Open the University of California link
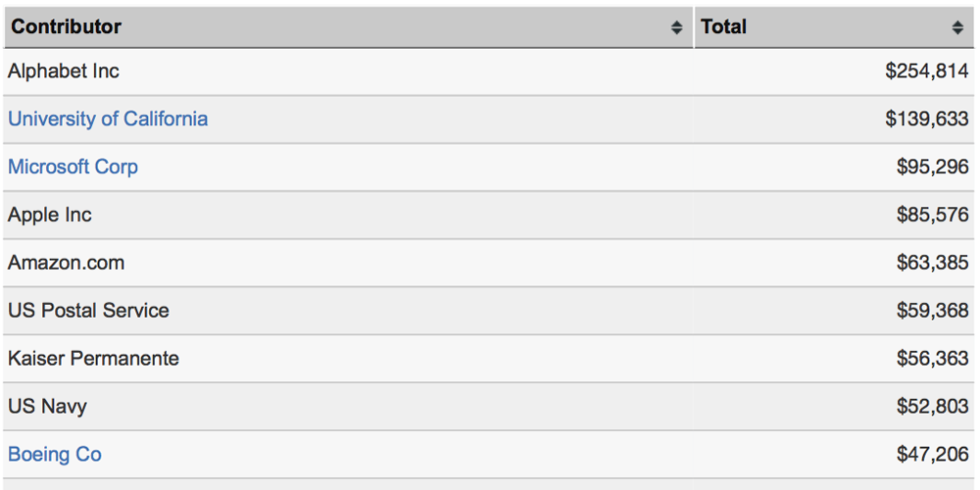Viewport: 980px width, 490px height. 108,119
